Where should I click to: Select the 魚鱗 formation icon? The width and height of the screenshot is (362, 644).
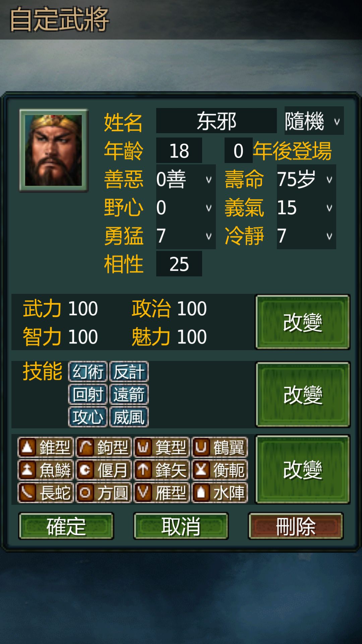pyautogui.click(x=45, y=470)
